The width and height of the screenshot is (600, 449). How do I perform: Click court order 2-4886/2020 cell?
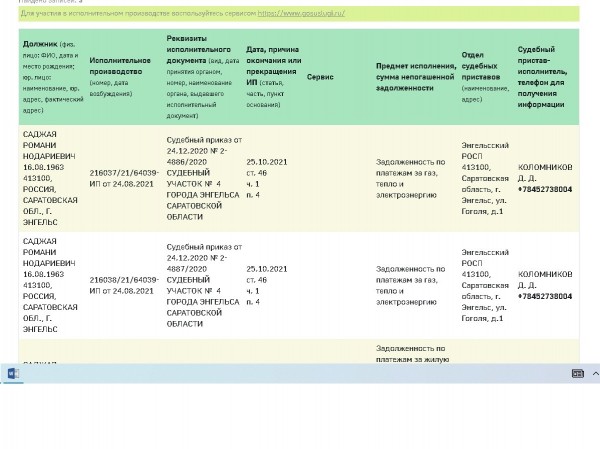[203, 178]
